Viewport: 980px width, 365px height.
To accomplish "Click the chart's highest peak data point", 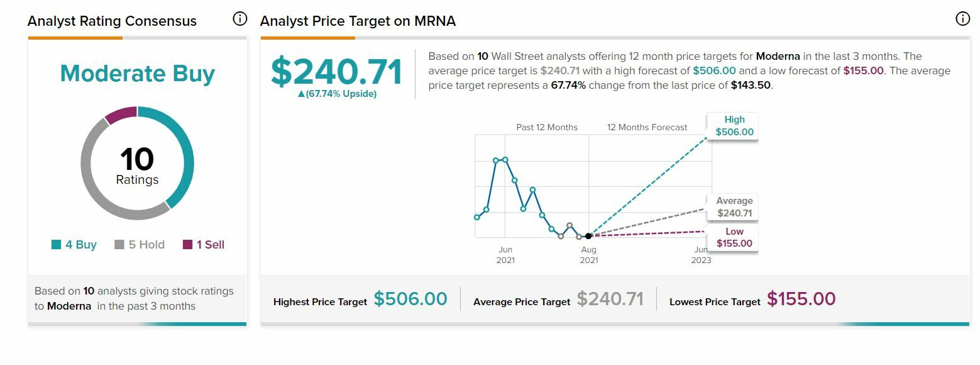I will point(505,160).
